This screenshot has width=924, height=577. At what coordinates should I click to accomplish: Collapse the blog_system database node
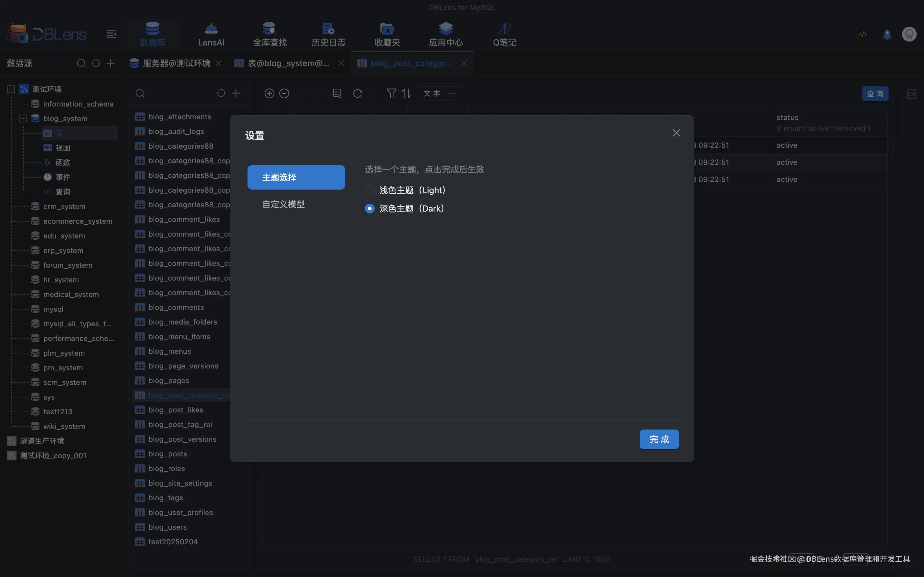click(x=23, y=118)
